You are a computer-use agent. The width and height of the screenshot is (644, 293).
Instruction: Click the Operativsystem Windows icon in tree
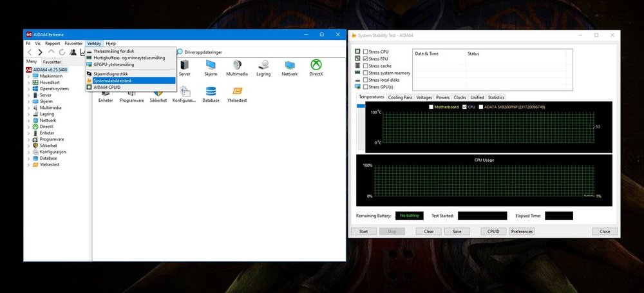click(35, 89)
